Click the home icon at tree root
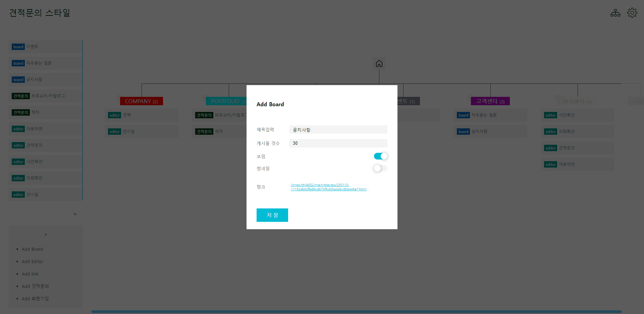 click(x=379, y=64)
